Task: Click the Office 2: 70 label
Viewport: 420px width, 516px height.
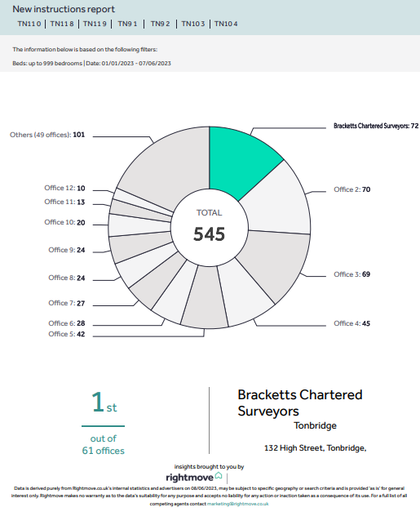Action: click(x=352, y=189)
